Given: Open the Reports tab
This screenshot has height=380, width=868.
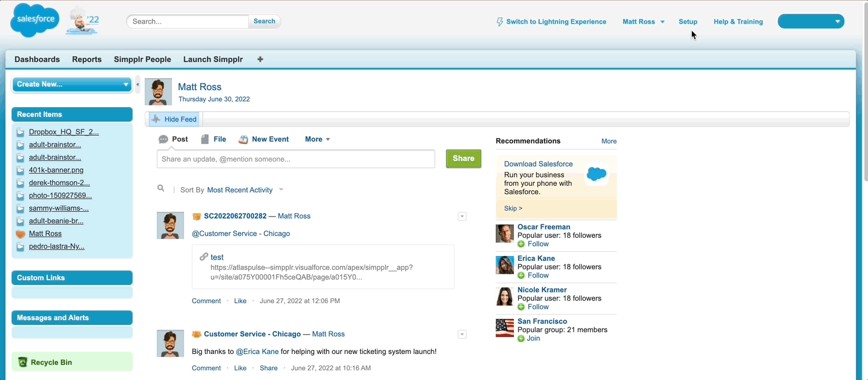Looking at the screenshot, I should pyautogui.click(x=87, y=59).
